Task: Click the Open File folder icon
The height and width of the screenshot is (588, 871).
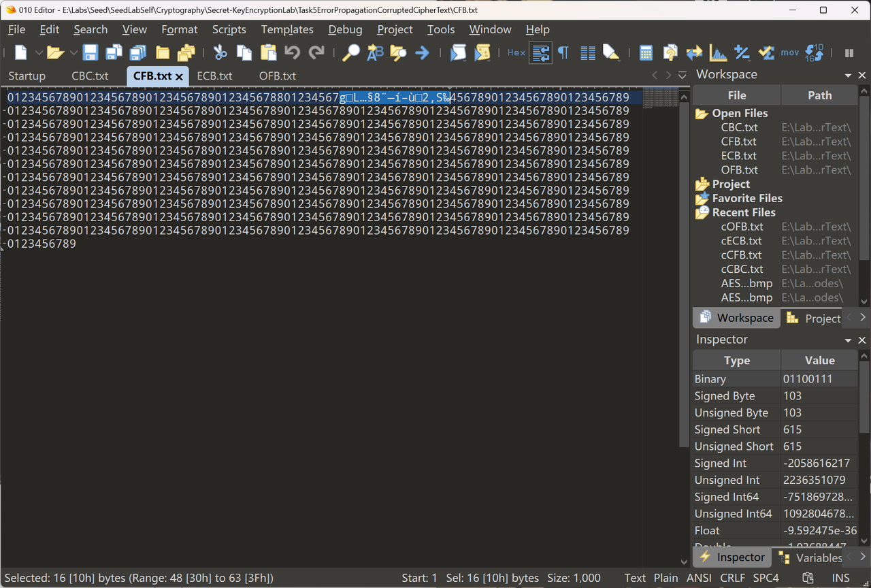Action: (x=55, y=52)
